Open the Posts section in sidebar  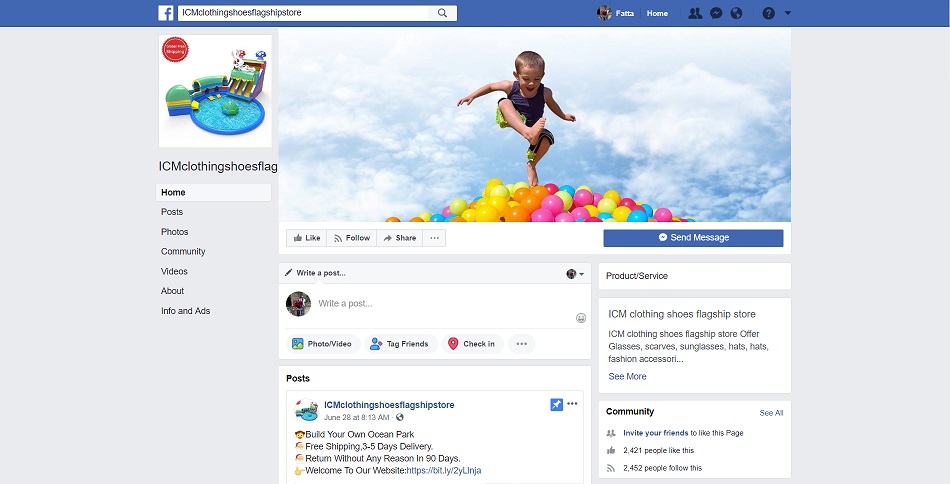point(172,212)
